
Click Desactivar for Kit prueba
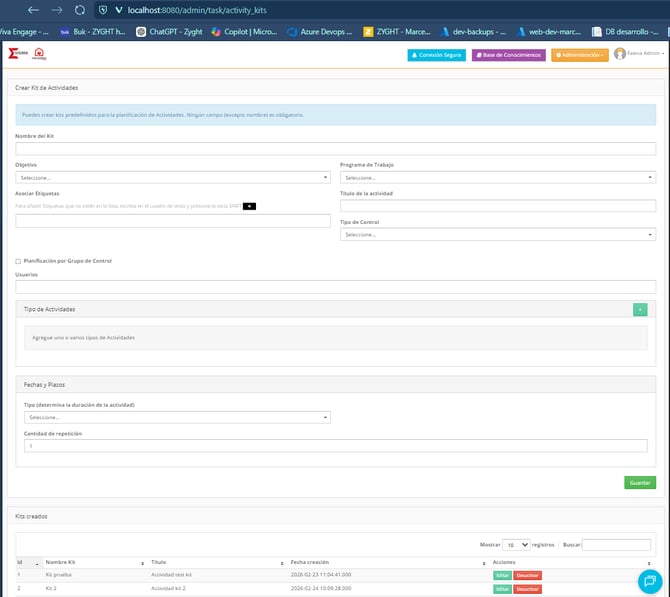527,575
